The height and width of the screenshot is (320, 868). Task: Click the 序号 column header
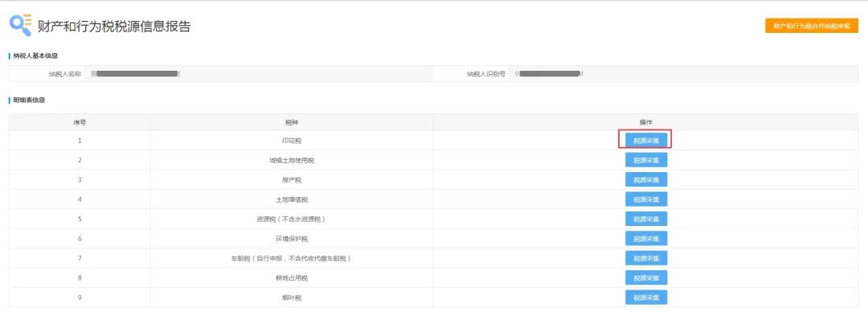[80, 122]
